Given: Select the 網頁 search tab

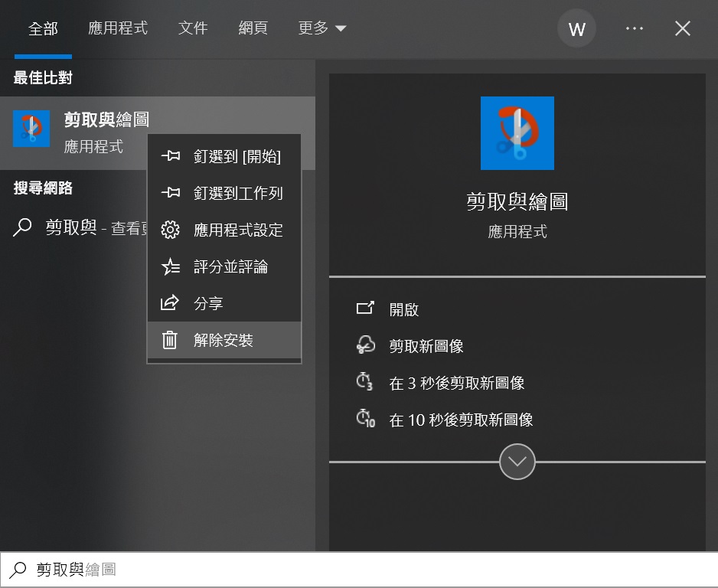Looking at the screenshot, I should [253, 28].
